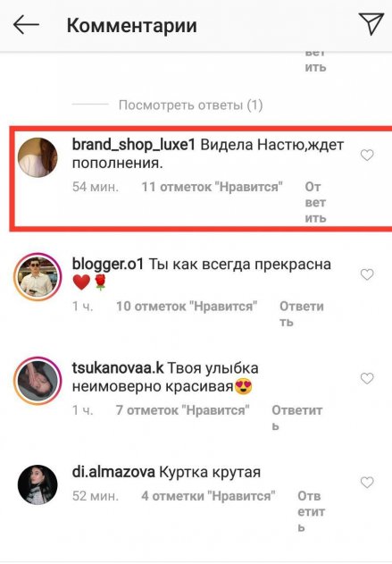Open tsukanovaa.k username link

pos(118,368)
